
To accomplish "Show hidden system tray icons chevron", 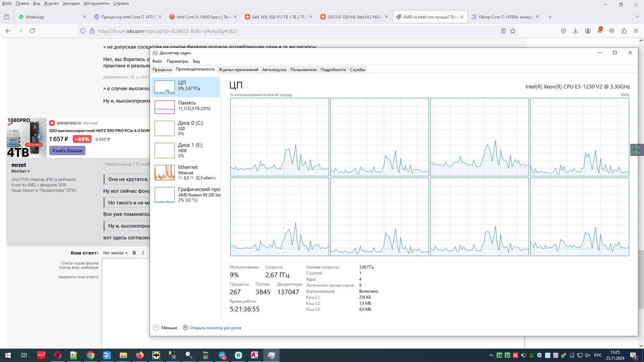I will pos(491,355).
